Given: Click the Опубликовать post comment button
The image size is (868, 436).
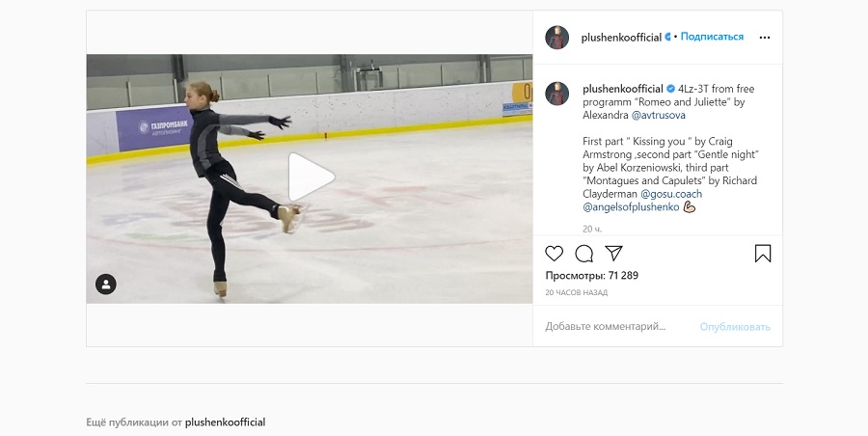Looking at the screenshot, I should click(735, 327).
